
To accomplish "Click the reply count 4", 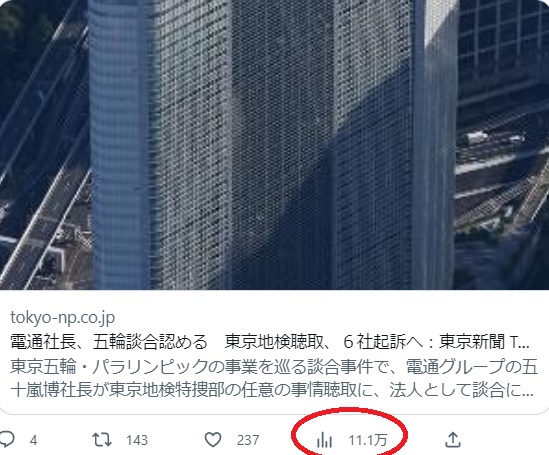I will [33, 440].
